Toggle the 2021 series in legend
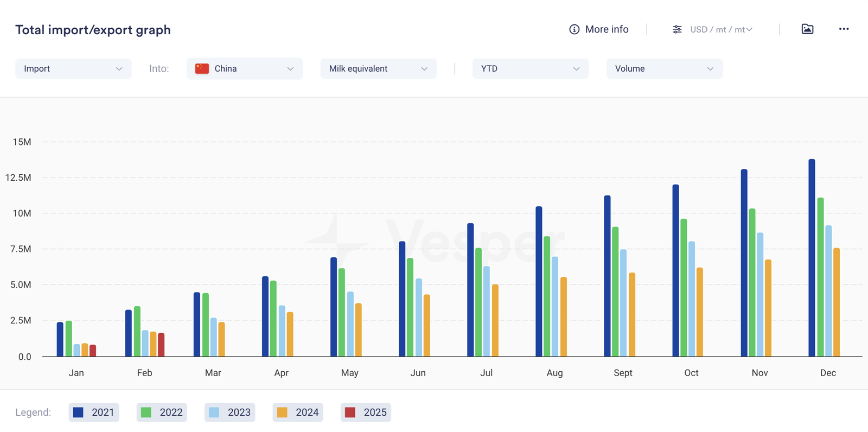This screenshot has height=432, width=868. pos(94,412)
